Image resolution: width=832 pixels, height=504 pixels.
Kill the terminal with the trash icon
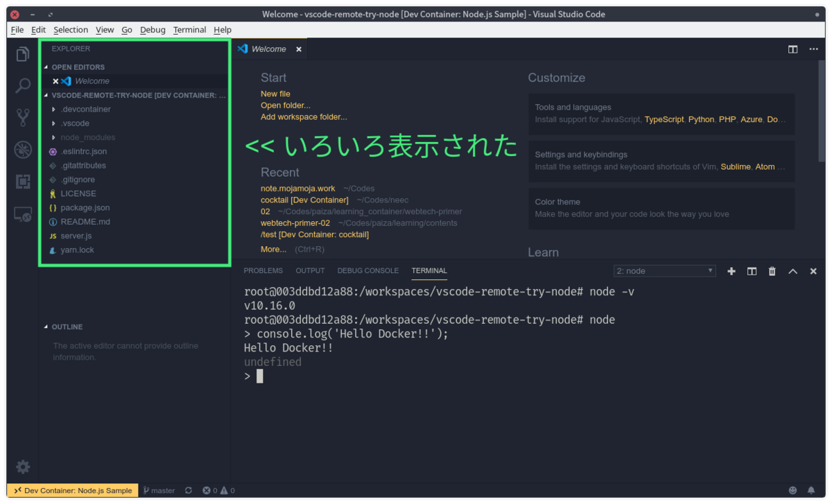point(772,271)
